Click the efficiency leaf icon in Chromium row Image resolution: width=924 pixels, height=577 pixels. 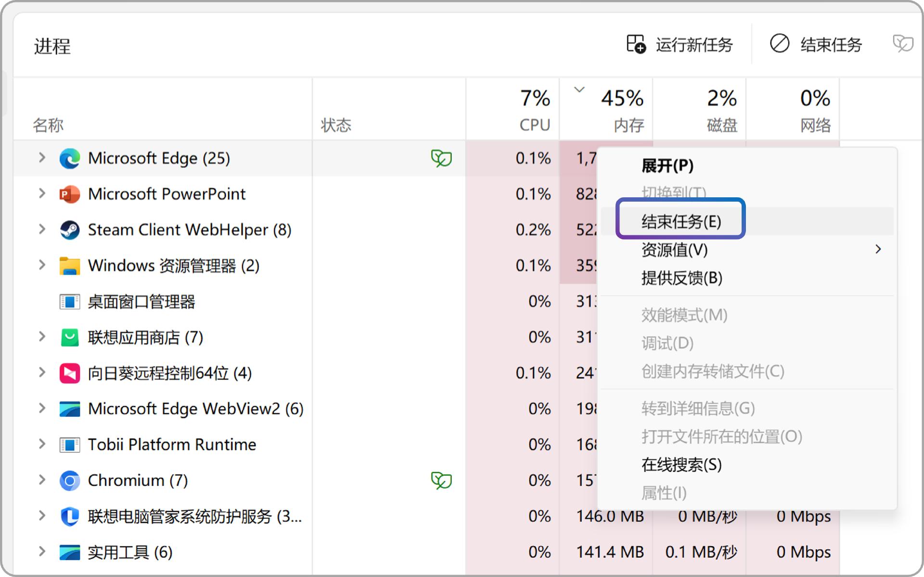(441, 480)
